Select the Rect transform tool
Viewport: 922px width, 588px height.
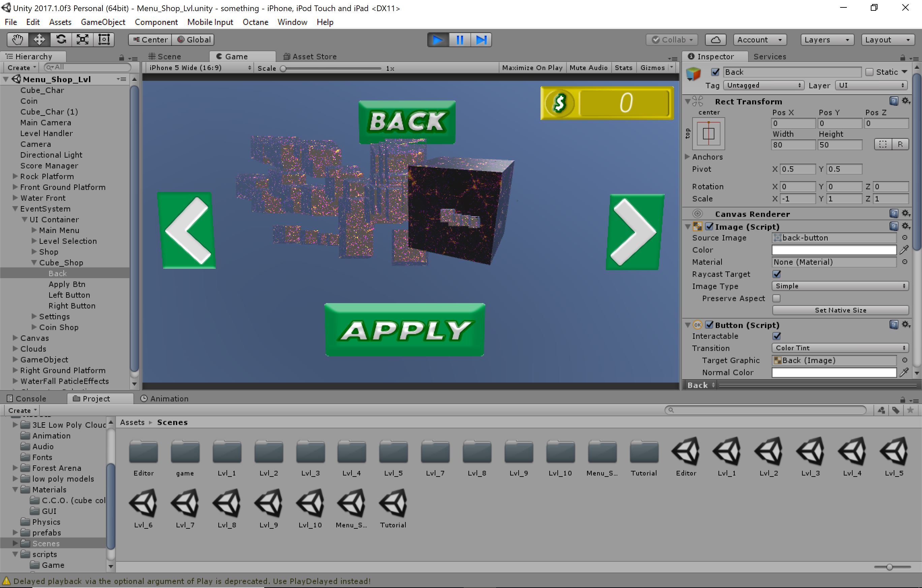(x=104, y=40)
